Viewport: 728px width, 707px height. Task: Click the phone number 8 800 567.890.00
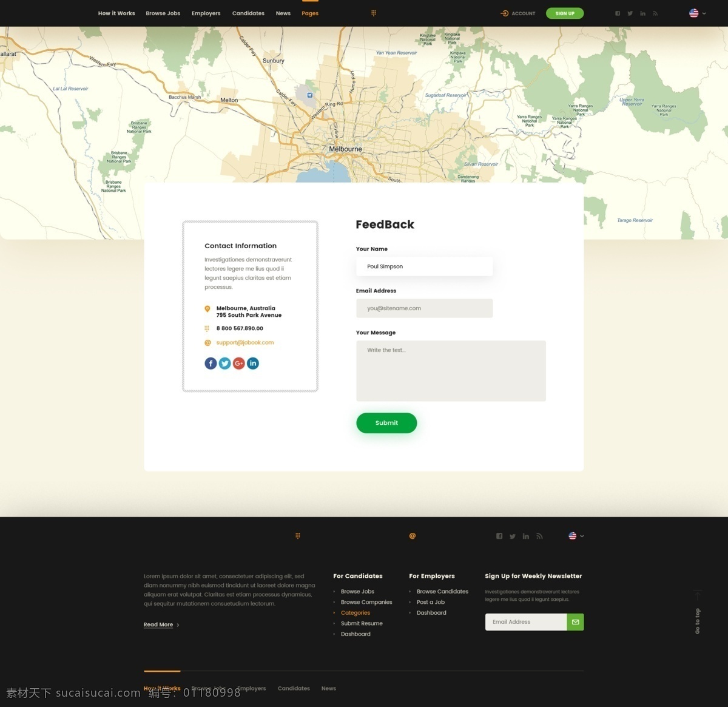(240, 329)
